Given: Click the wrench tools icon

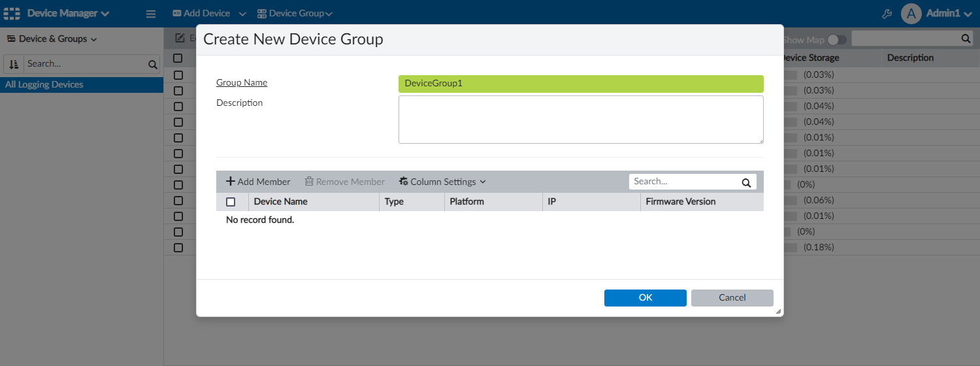Looking at the screenshot, I should tap(887, 14).
